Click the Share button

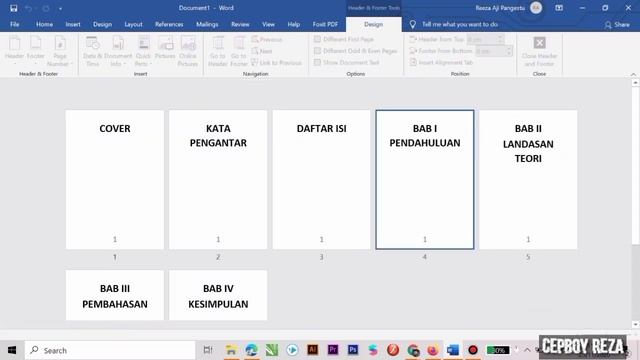pos(617,24)
